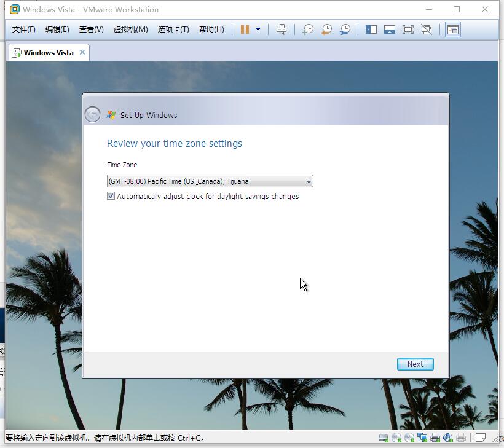Select the Windows Vista tab
This screenshot has height=448, width=504.
pos(48,53)
